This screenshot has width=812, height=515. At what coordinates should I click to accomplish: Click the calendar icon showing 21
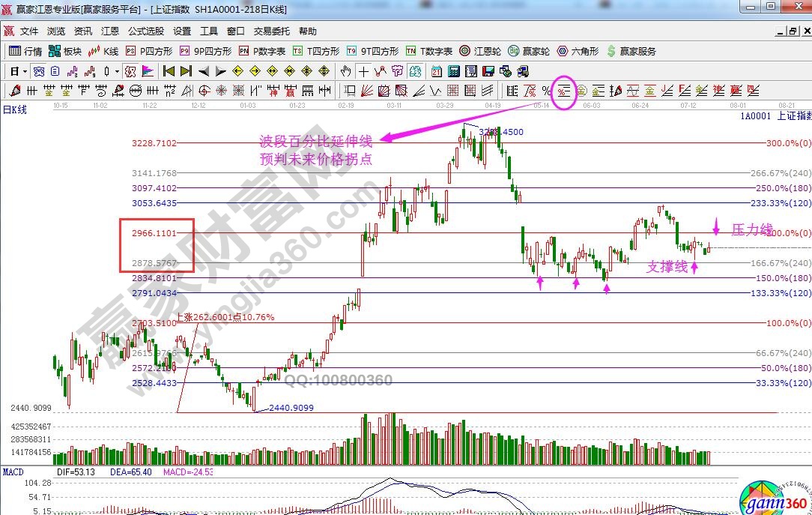[x=436, y=71]
